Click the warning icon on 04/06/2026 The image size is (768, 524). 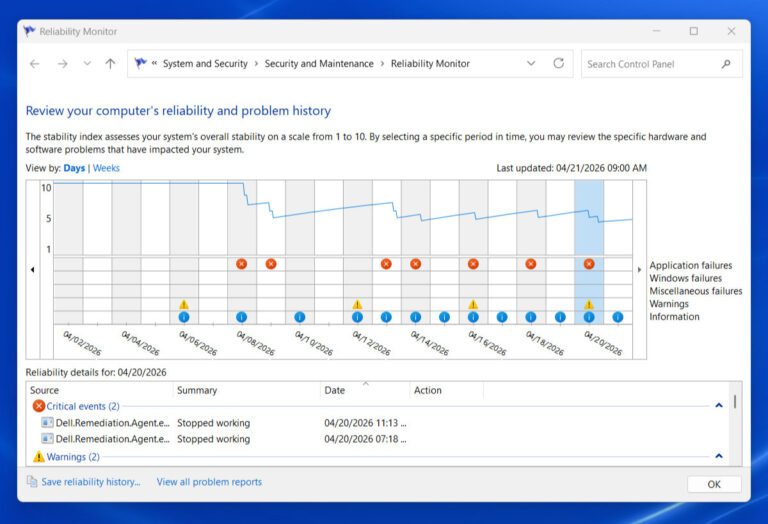pos(184,304)
